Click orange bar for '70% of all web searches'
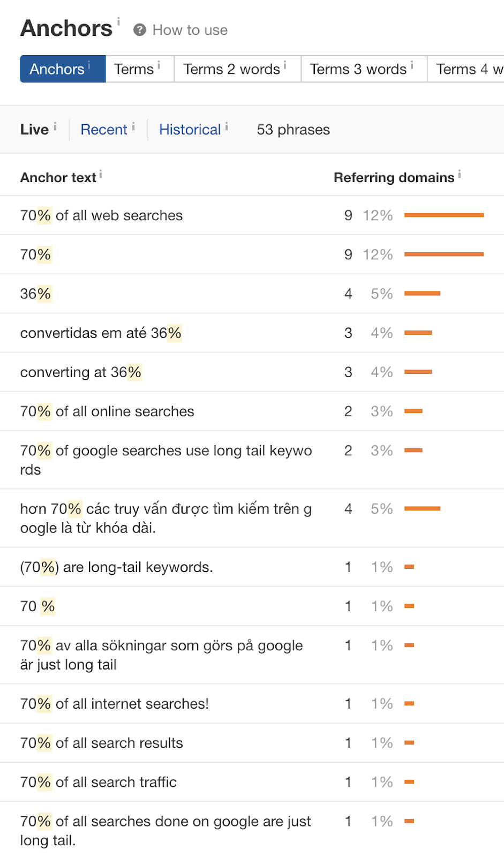 pos(444,215)
